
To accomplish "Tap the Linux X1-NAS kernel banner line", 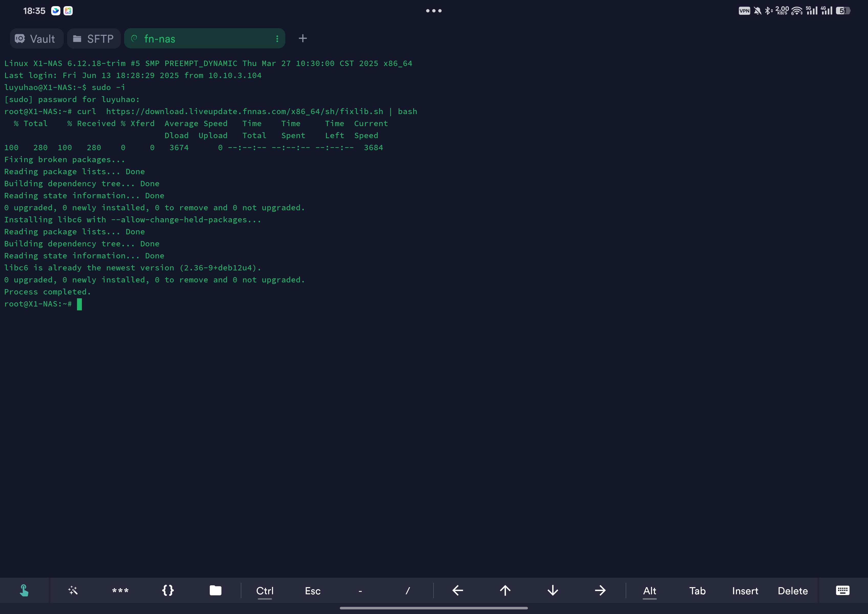I will (208, 63).
